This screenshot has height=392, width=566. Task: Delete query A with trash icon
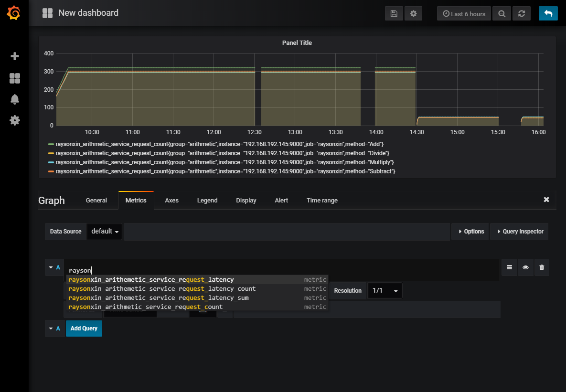pyautogui.click(x=541, y=267)
